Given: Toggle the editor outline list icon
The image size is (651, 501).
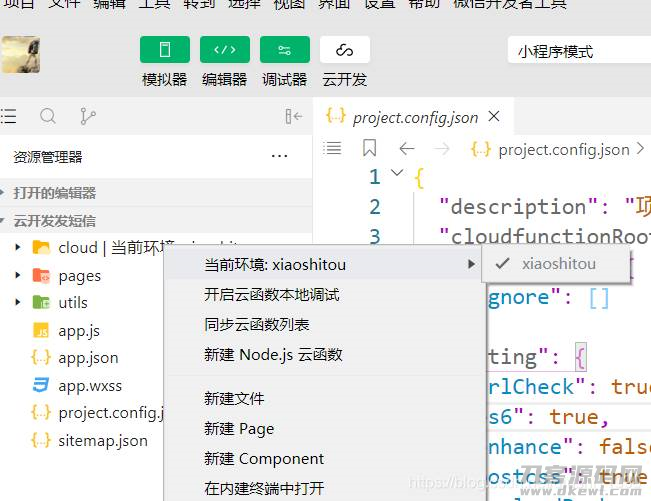Looking at the screenshot, I should [x=332, y=148].
